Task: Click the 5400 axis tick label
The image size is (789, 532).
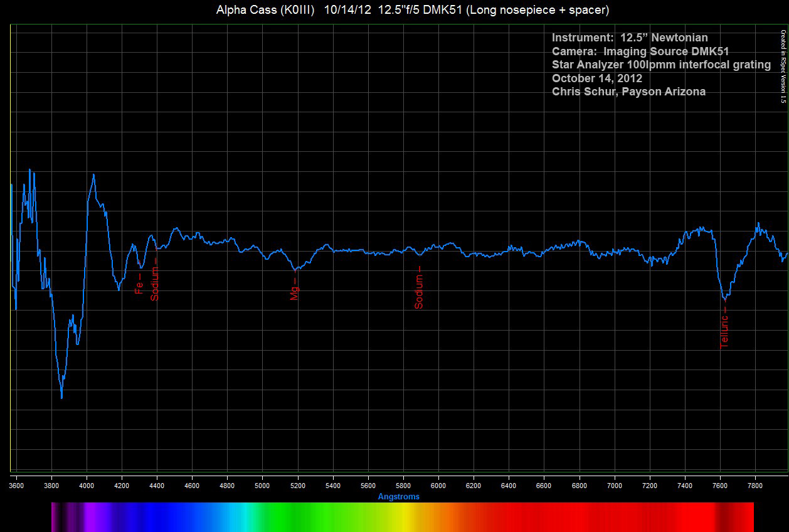Action: [333, 485]
